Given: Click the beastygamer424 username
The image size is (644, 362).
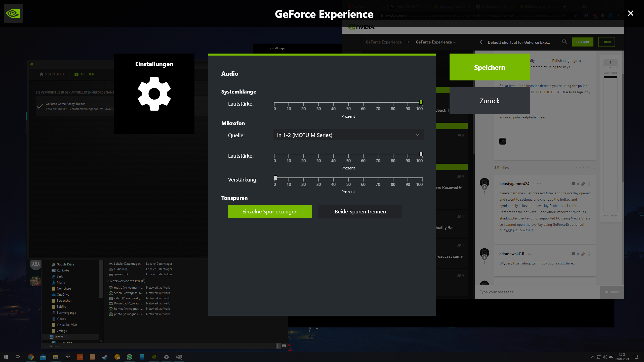Looking at the screenshot, I should (x=514, y=184).
